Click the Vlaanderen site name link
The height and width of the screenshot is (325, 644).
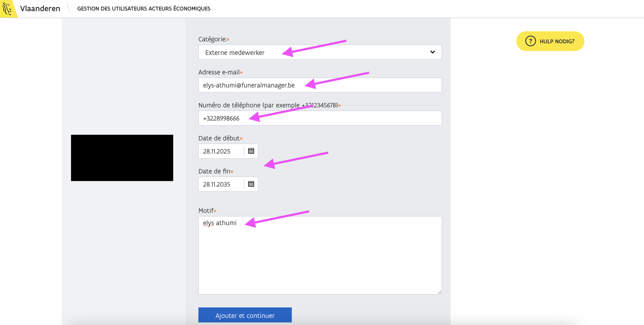(40, 9)
